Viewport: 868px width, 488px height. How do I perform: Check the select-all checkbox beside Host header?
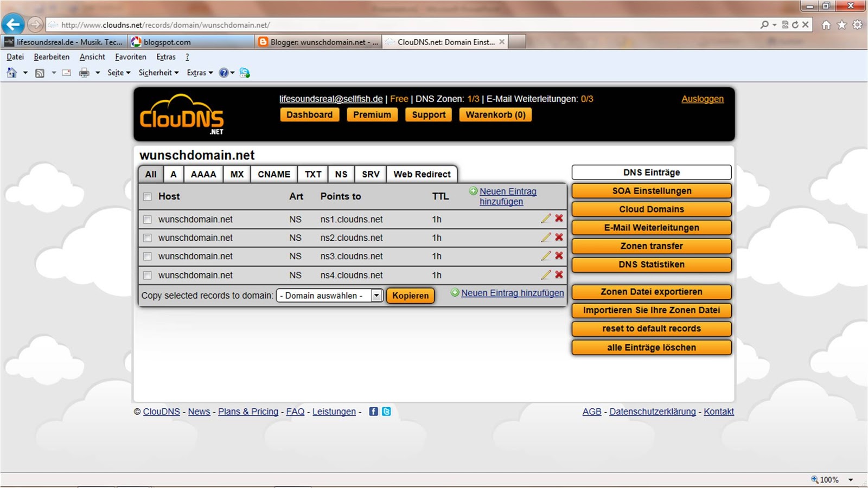[147, 197]
